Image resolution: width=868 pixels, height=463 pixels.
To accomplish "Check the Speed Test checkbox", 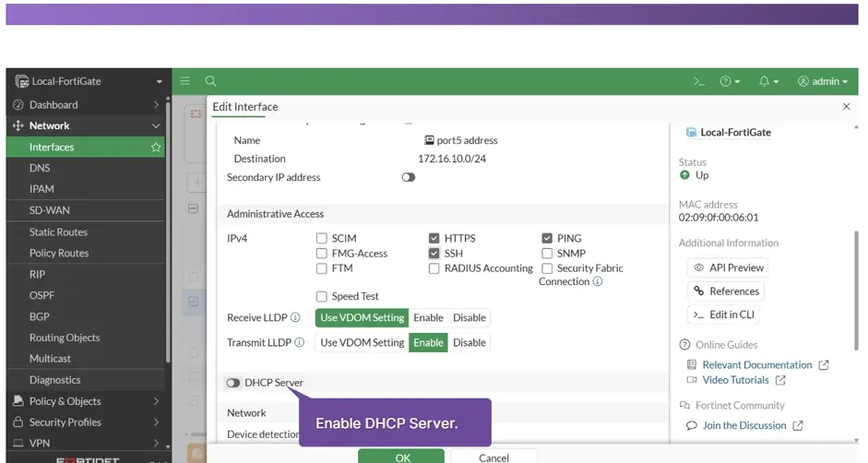I will (x=321, y=296).
